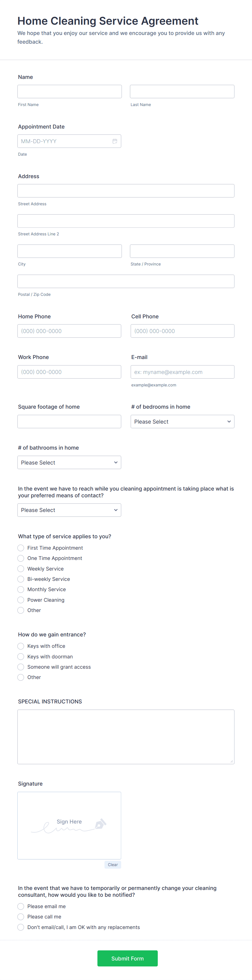Screen dimensions: 252x980
Task: Click the Postal / Zip Code field
Action: [125, 281]
